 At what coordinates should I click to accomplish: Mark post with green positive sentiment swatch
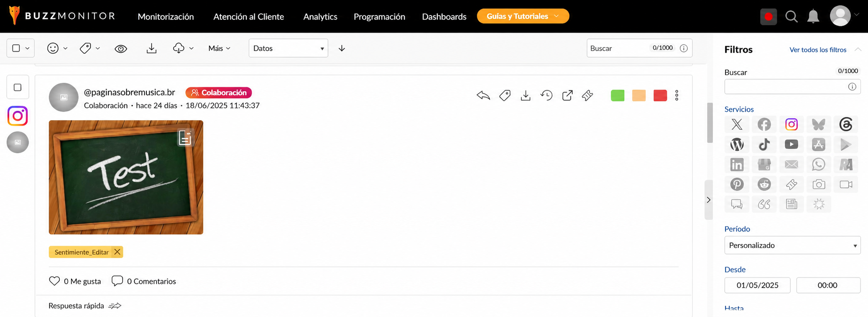coord(618,95)
